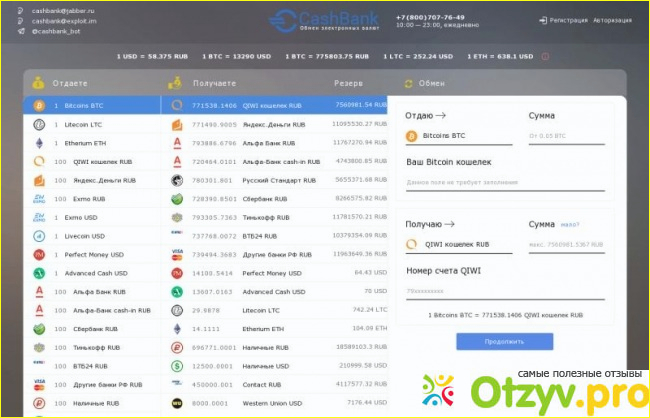Click the Ethereum ETH icon in Отдаете list
The image size is (650, 418).
(x=39, y=143)
